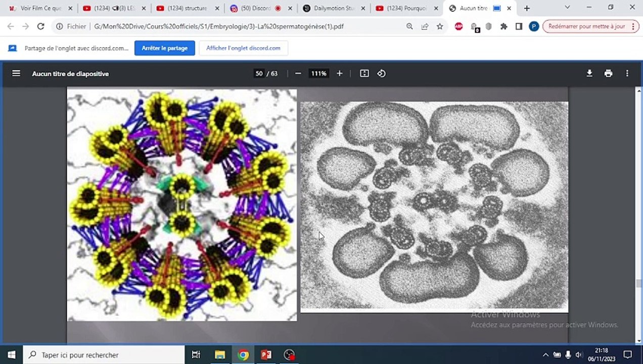643x364 pixels.
Task: Open the 21:18 clock and calendar
Action: 602,355
